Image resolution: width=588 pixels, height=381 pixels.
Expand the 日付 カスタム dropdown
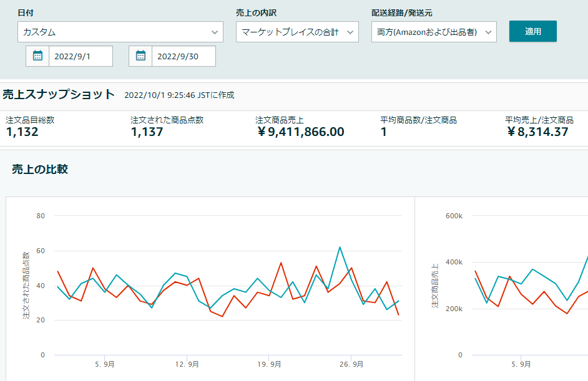click(x=120, y=32)
